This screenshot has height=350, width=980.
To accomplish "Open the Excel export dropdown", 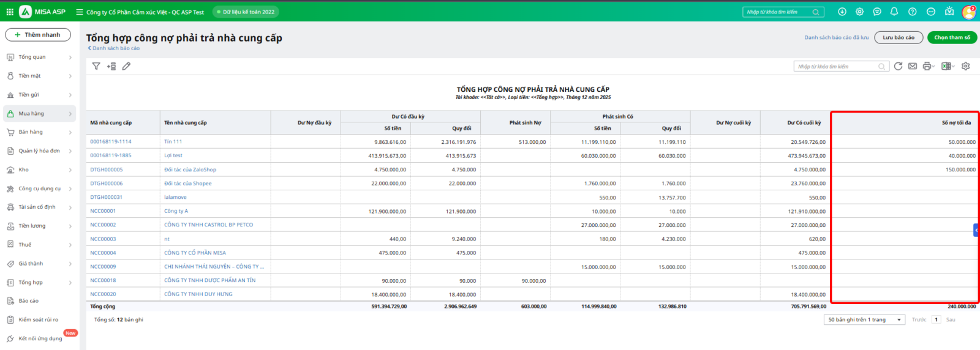I will pos(948,66).
